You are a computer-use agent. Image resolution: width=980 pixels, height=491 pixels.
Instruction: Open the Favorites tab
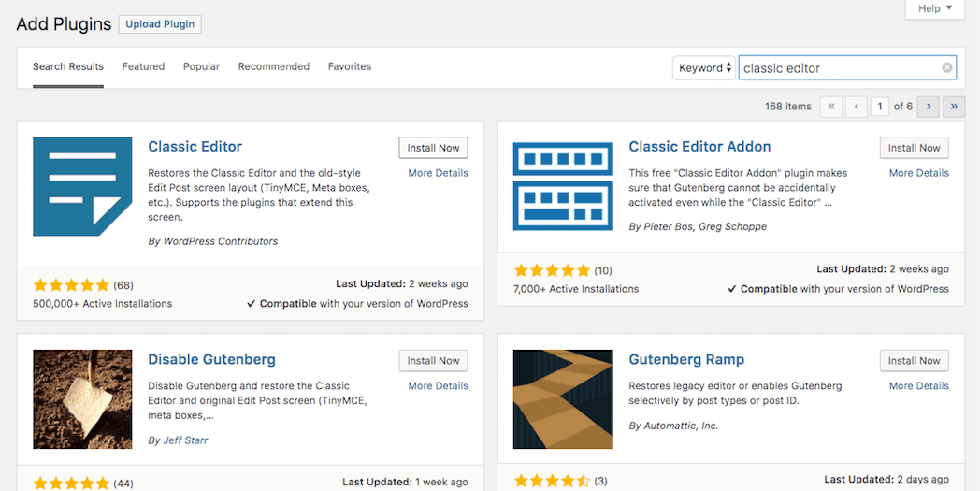click(x=350, y=66)
